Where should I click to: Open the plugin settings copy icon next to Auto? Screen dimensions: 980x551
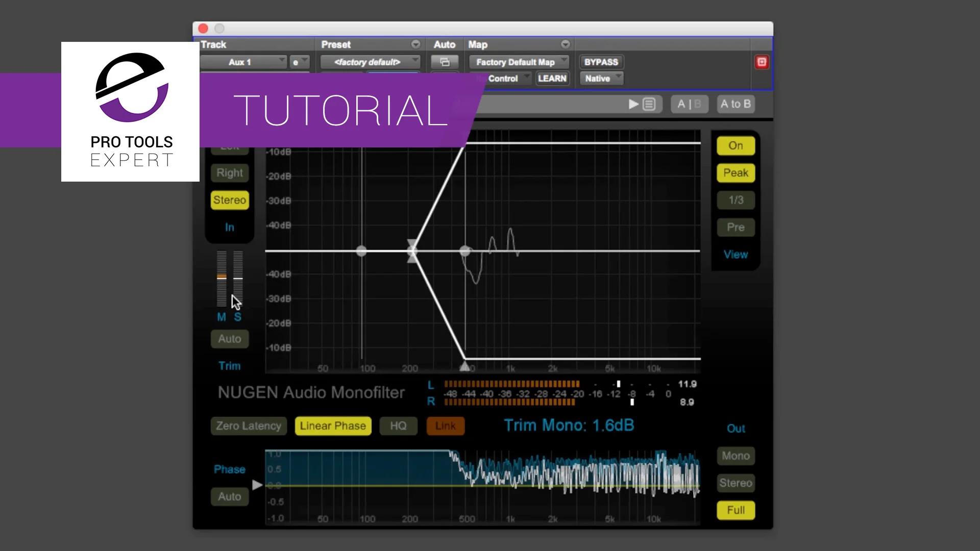(x=445, y=62)
